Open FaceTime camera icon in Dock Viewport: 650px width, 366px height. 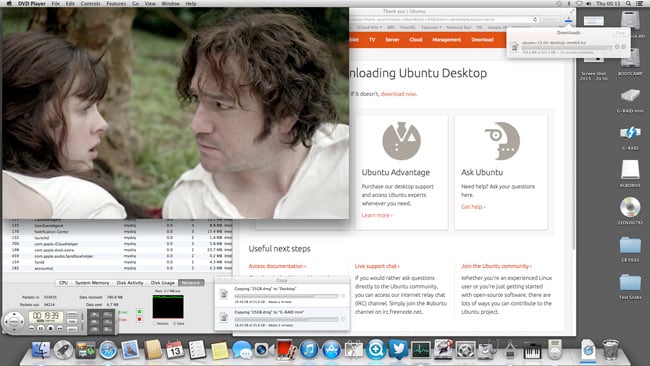click(x=264, y=350)
